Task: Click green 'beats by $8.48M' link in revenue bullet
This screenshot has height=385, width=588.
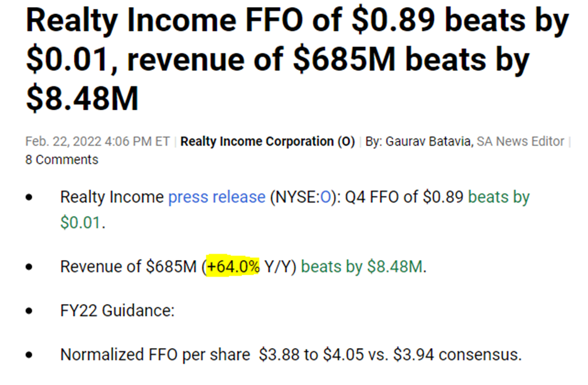Action: click(x=363, y=267)
